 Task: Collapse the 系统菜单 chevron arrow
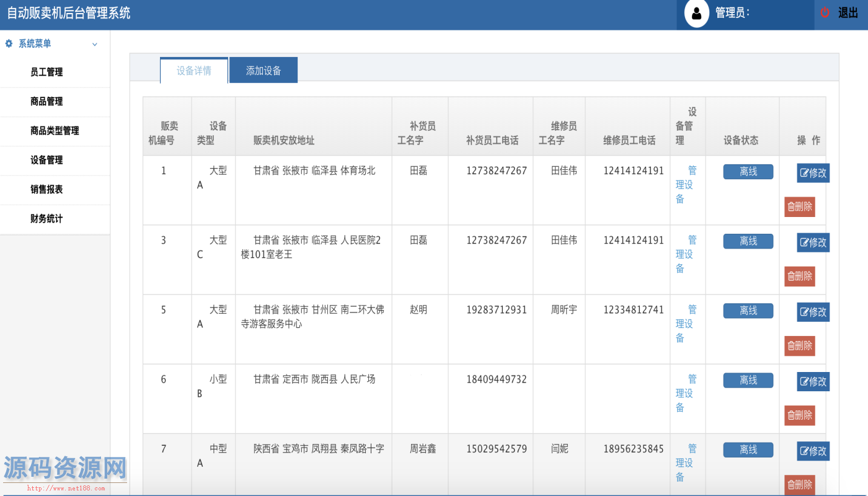click(x=95, y=44)
